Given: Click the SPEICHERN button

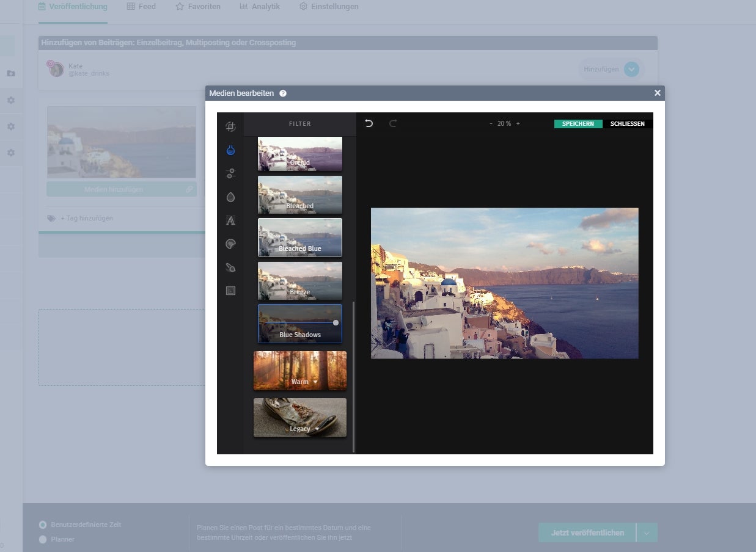Looking at the screenshot, I should point(578,123).
